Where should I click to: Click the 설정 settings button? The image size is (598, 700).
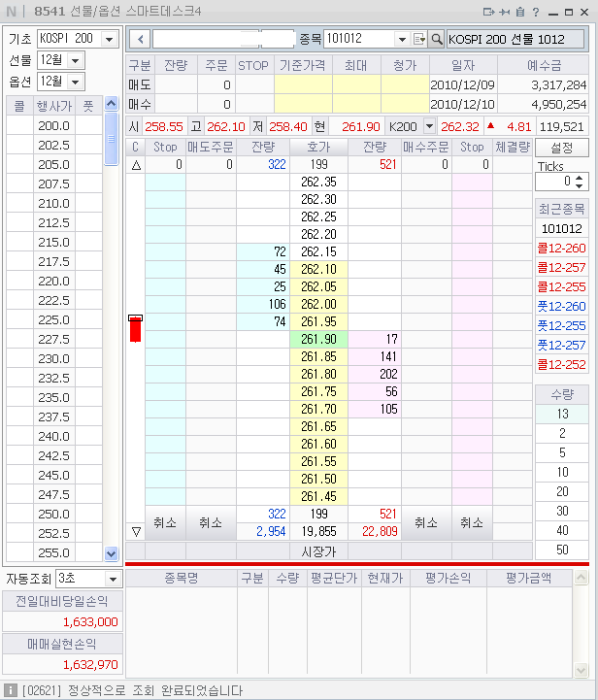coord(562,148)
